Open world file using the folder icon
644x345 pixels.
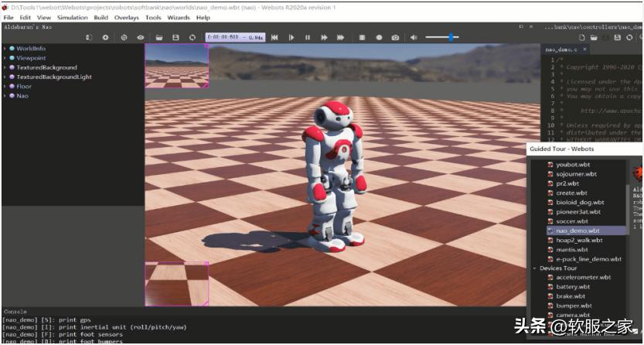158,37
